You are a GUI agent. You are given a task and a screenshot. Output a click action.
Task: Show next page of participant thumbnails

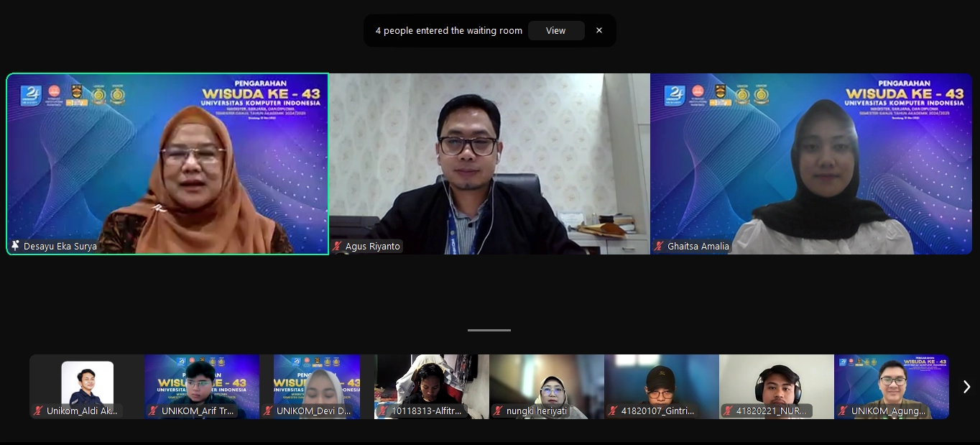966,387
